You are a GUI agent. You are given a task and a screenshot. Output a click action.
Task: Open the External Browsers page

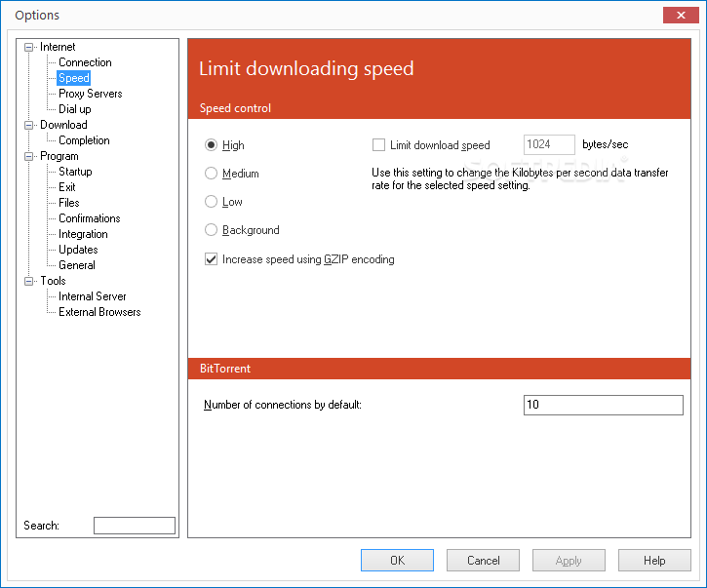click(x=99, y=312)
